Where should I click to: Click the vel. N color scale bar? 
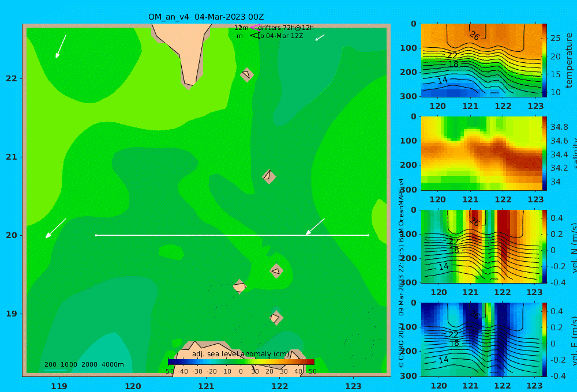(x=545, y=246)
